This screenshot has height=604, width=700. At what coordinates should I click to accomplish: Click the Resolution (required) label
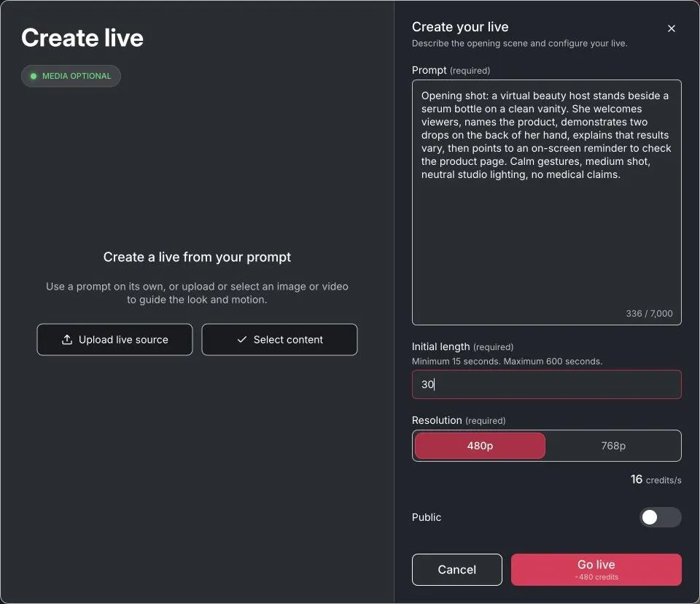click(459, 420)
